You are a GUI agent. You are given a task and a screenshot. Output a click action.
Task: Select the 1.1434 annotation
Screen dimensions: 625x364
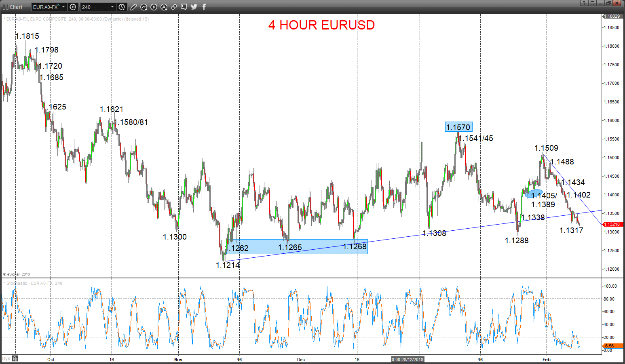pyautogui.click(x=573, y=182)
